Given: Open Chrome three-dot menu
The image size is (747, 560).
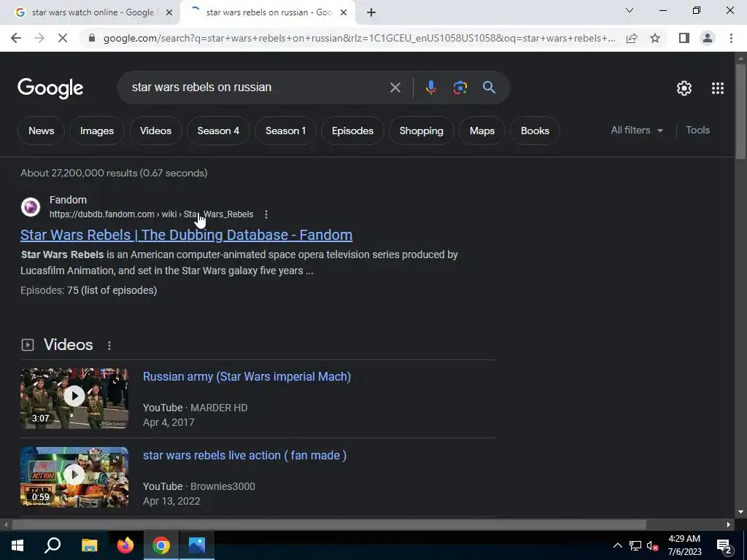Looking at the screenshot, I should point(731,38).
